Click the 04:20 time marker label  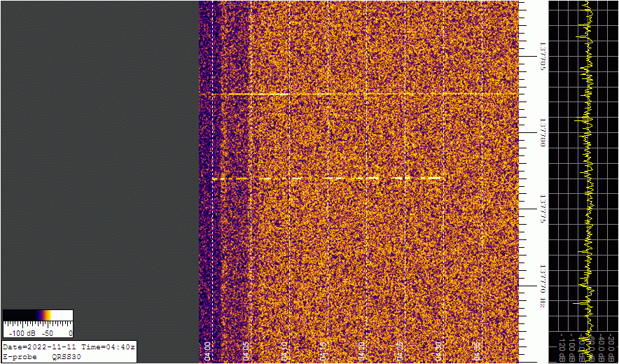click(362, 350)
